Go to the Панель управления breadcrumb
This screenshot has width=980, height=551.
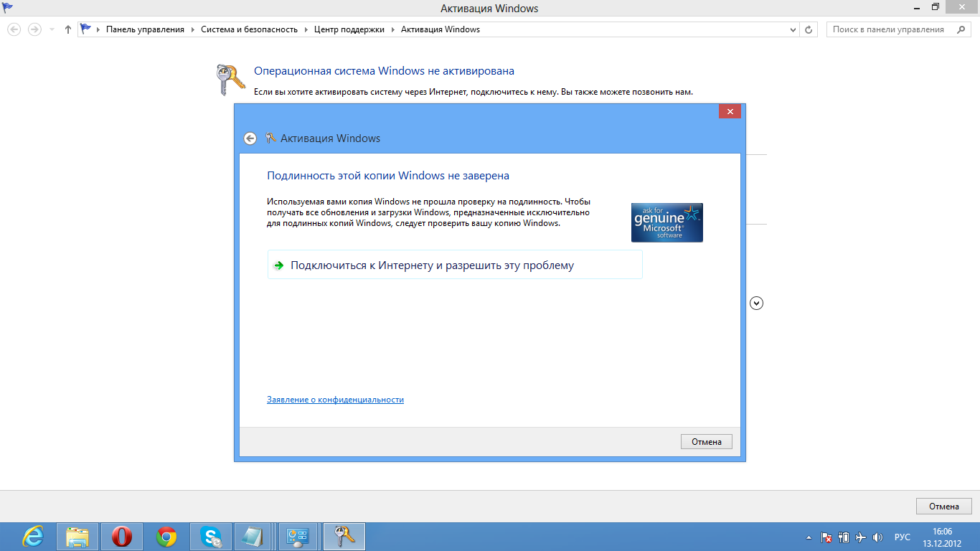(x=146, y=29)
